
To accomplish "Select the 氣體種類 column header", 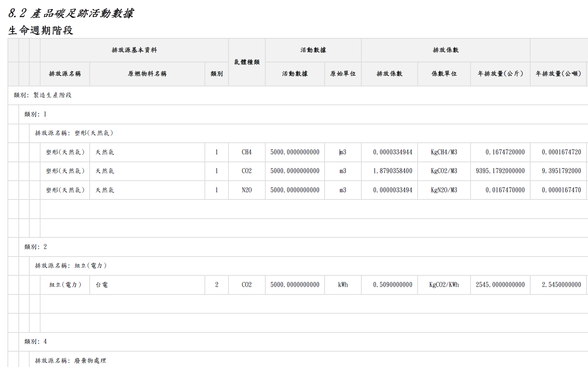I will coord(247,62).
